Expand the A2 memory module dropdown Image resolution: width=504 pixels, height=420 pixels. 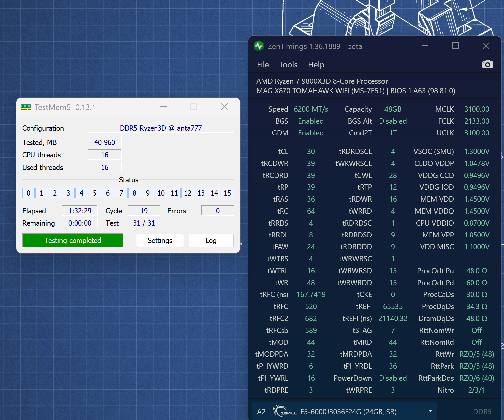click(431, 411)
